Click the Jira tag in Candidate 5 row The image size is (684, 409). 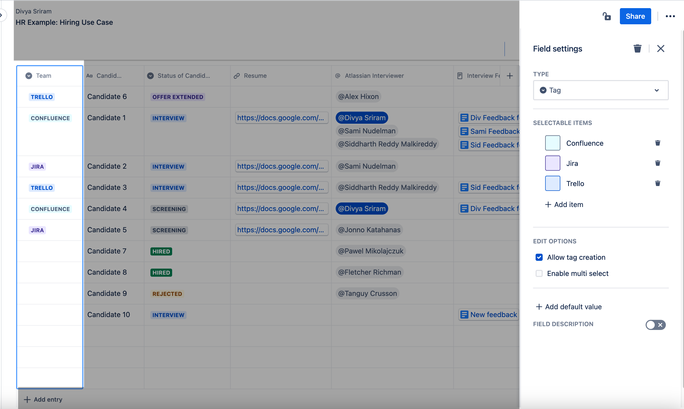pos(37,230)
